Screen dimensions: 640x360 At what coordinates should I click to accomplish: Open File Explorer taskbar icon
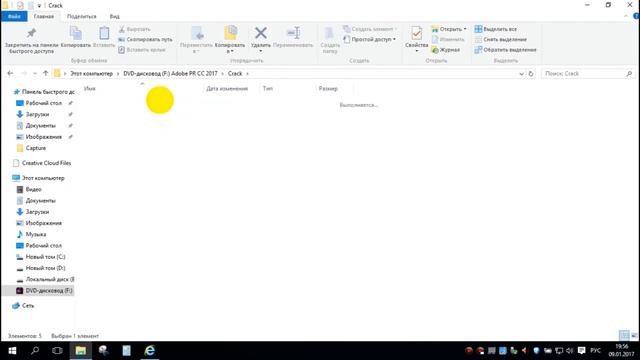[x=80, y=351]
